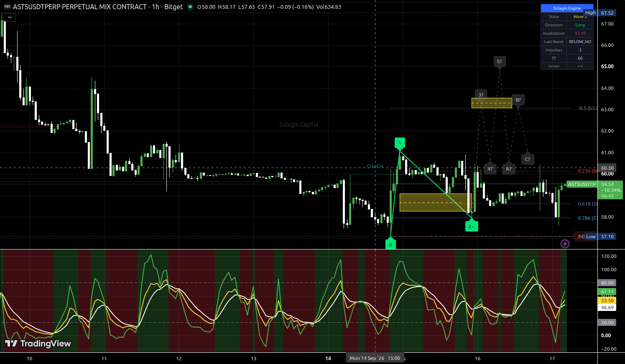Screen dimensions: 625x364
Task: Click the 65.00 price scale label
Action: 607,66
